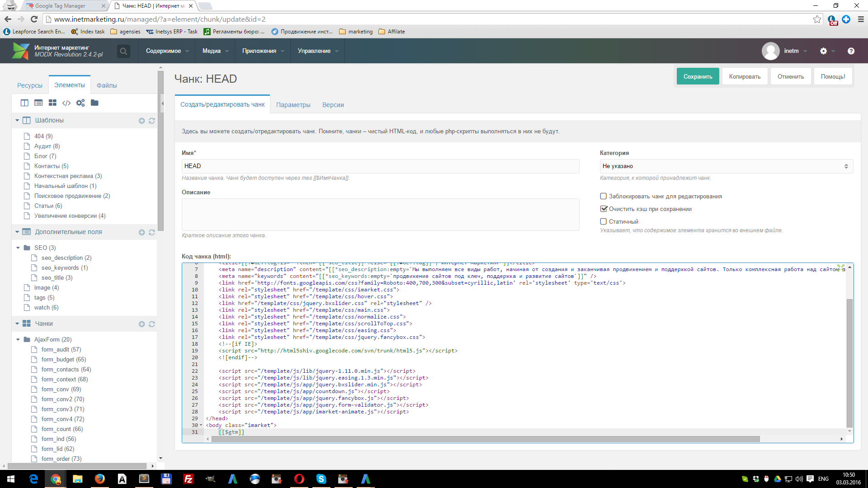Collapse the Чанки section
This screenshot has width=868, height=488.
[x=17, y=324]
